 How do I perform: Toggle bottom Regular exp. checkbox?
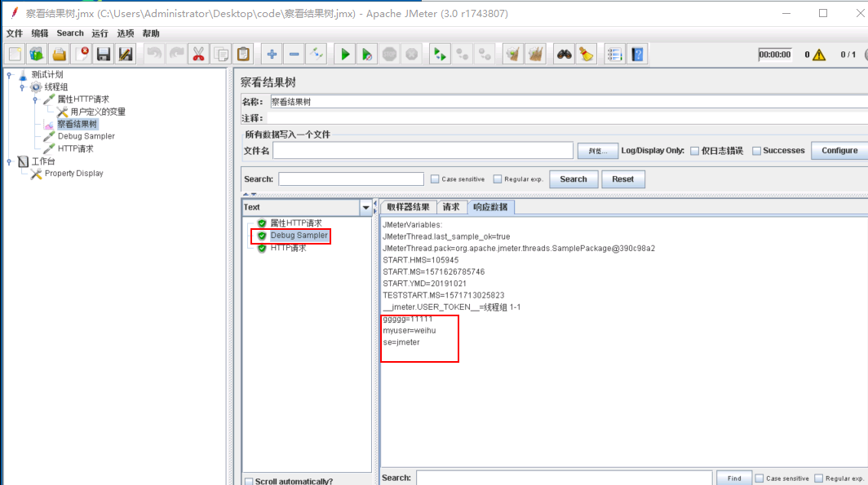819,478
